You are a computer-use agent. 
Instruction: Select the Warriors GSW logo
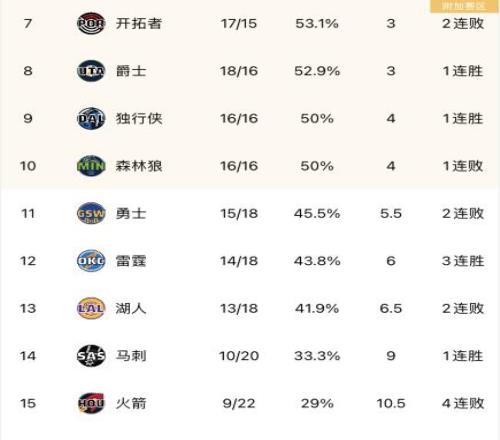pos(91,213)
